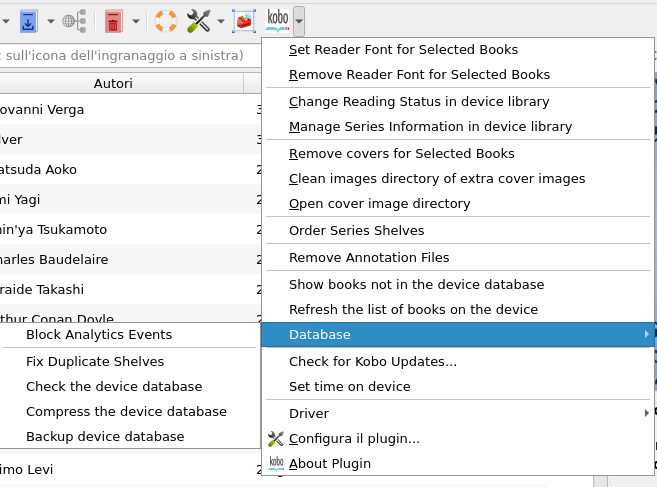Choose Refresh the list of books on the device
The image size is (657, 487).
458,309
